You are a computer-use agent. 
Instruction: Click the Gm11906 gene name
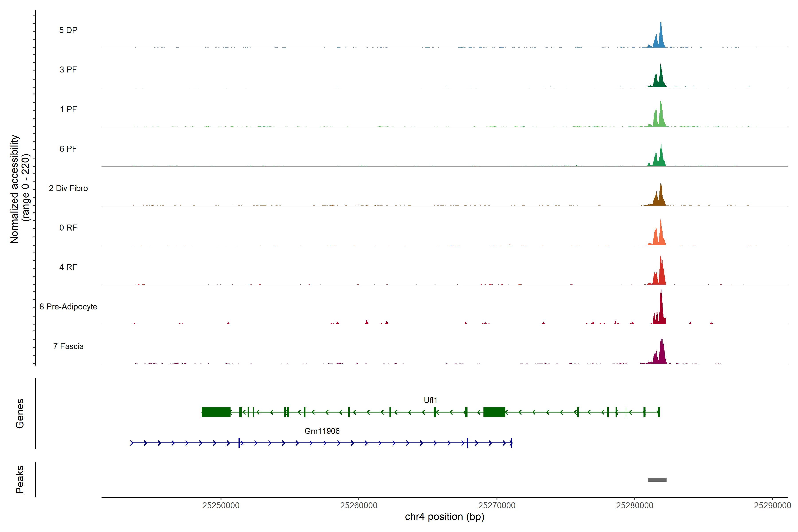pos(322,431)
